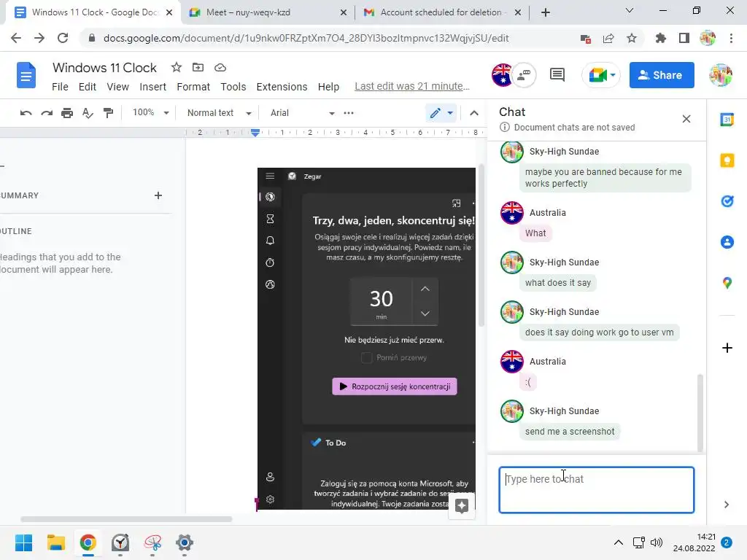Click the Chrome address bar URL
The height and width of the screenshot is (560, 747).
(x=306, y=38)
